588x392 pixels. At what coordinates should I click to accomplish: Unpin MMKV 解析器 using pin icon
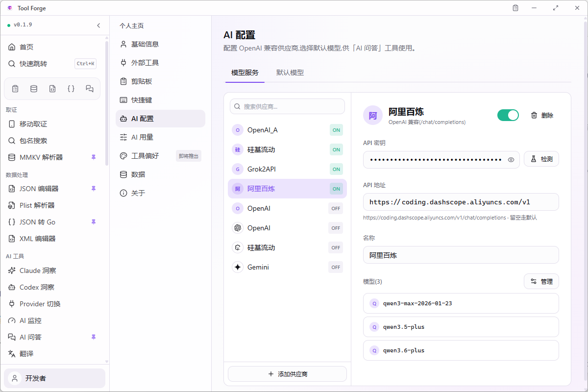click(94, 157)
